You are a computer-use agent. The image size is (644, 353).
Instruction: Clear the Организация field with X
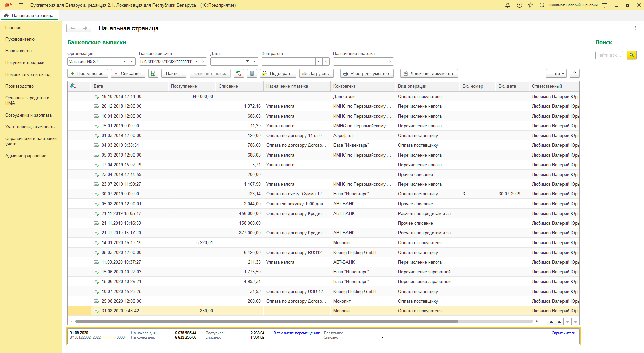(132, 62)
